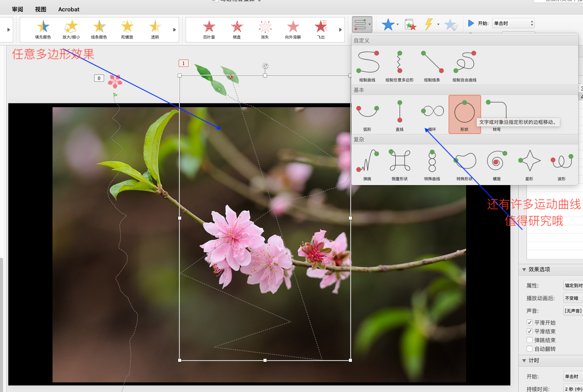Select the 螺旋 motion path
Screen dimensions: 583x392
pos(497,164)
